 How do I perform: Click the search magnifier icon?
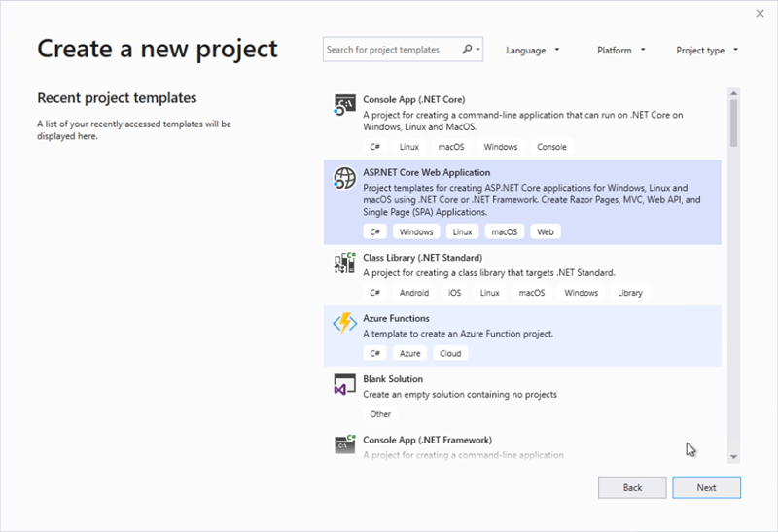click(468, 50)
